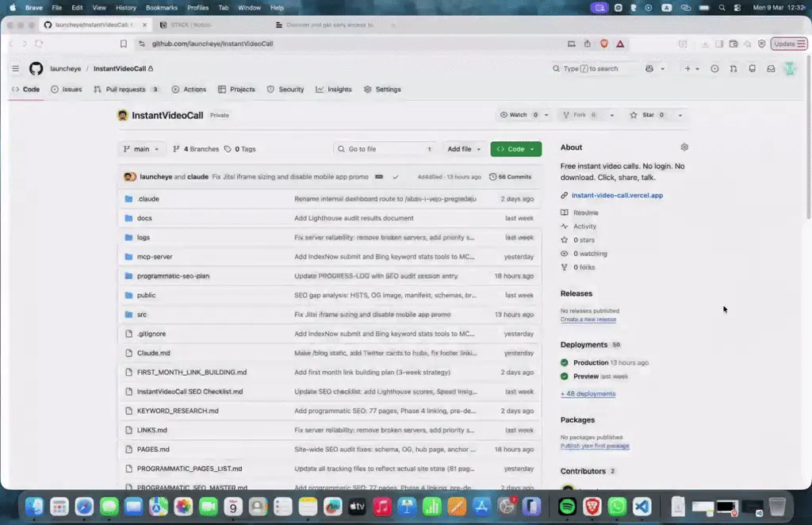Open the Insights tab
This screenshot has height=525, width=812.
click(x=334, y=90)
